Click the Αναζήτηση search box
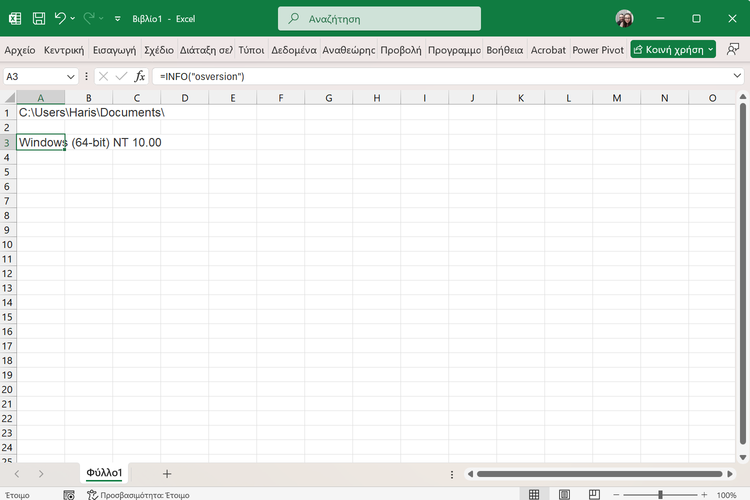This screenshot has width=750, height=500. (x=379, y=18)
